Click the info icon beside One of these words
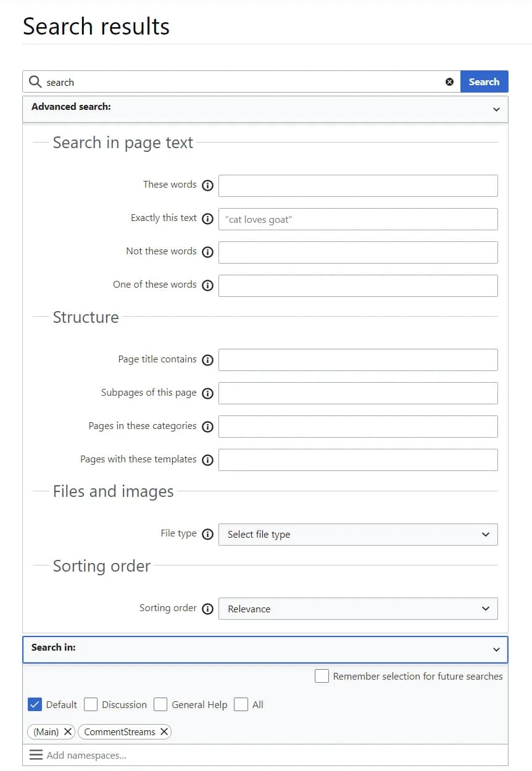 (207, 285)
